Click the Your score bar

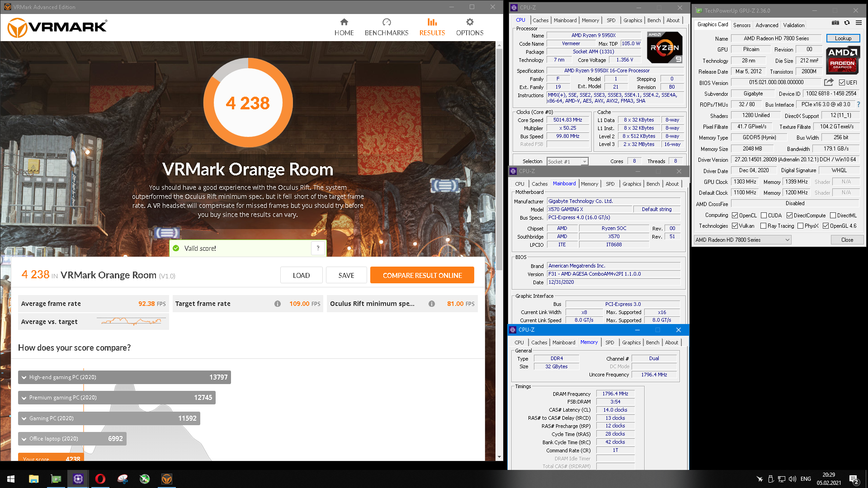51,457
